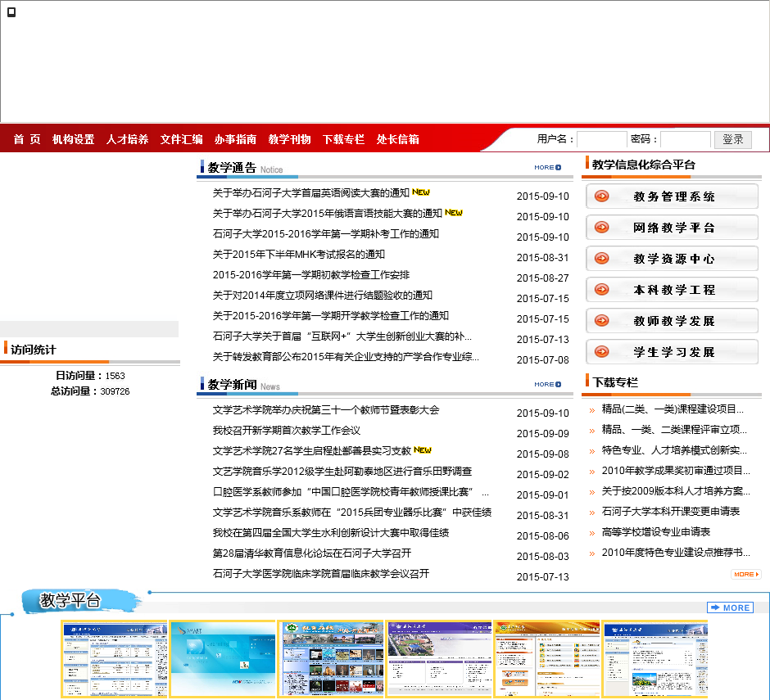Click the orange arrow icon on 教学资源中心
The width and height of the screenshot is (770, 700).
(x=602, y=259)
